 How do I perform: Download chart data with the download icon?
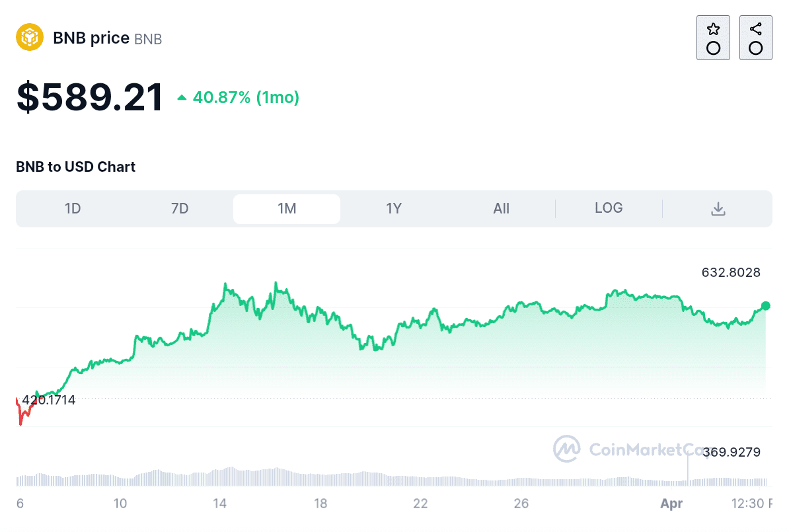point(718,209)
